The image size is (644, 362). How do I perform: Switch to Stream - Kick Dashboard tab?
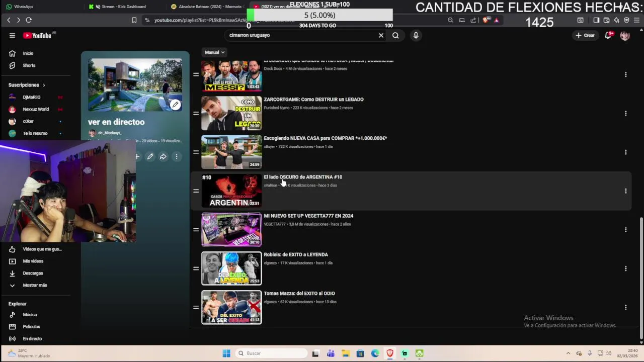click(x=123, y=7)
